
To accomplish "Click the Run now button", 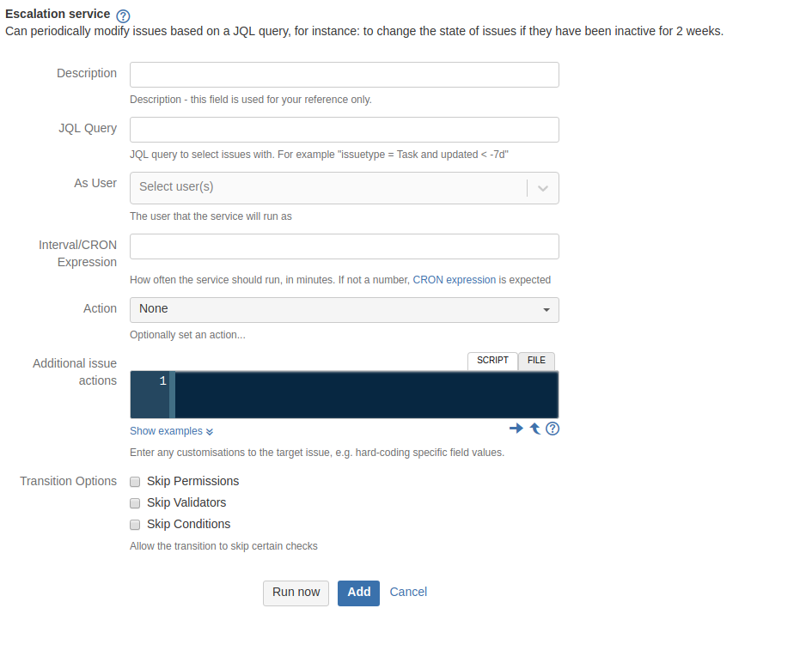I will coord(296,593).
